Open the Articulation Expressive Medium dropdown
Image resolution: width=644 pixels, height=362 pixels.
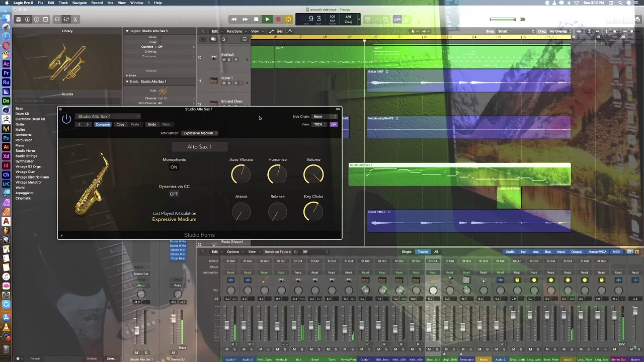(x=200, y=133)
